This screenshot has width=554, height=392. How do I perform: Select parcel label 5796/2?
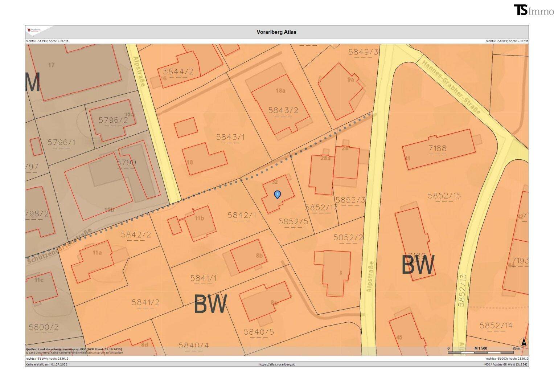[113, 120]
